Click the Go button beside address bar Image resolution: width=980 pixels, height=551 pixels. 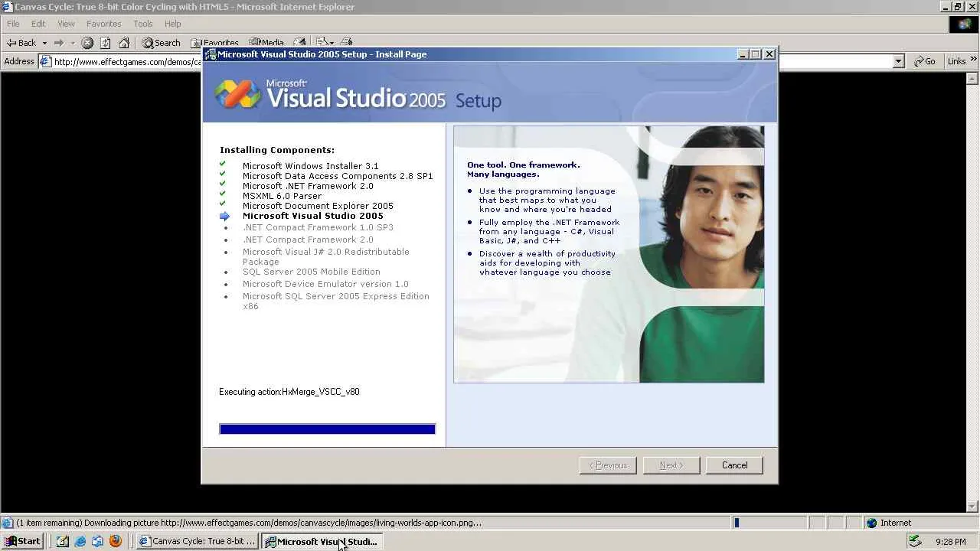(925, 61)
